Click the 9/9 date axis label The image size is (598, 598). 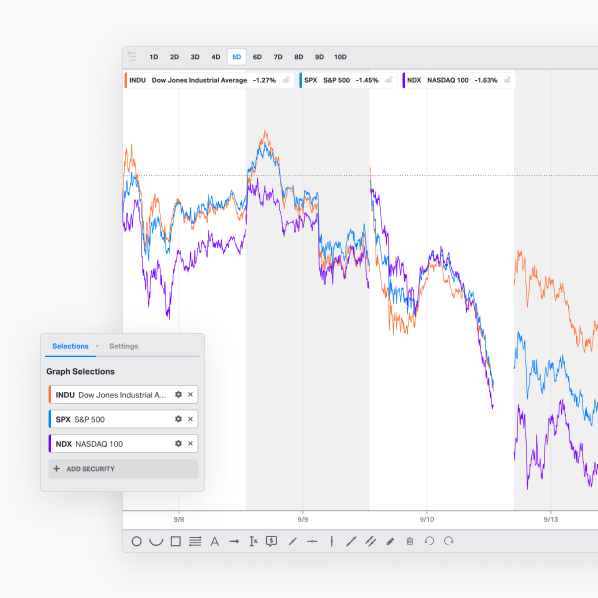pos(303,519)
